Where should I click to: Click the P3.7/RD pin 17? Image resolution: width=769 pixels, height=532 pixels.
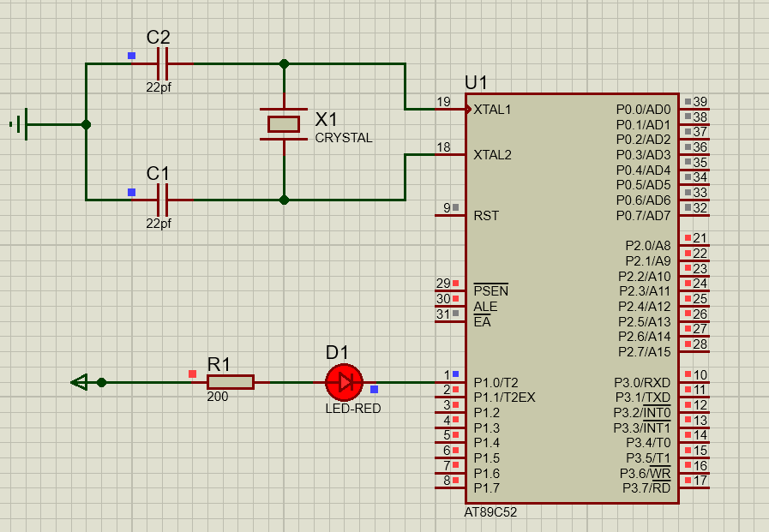(x=694, y=488)
